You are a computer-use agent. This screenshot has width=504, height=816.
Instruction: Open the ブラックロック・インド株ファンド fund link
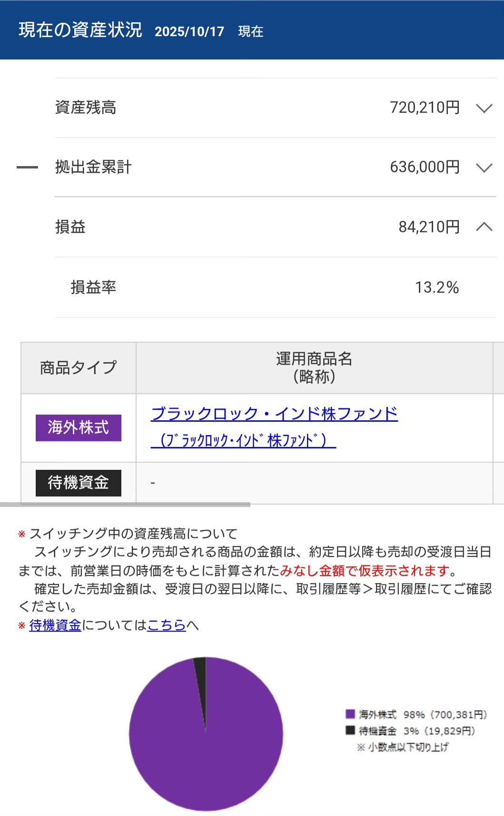tap(274, 414)
